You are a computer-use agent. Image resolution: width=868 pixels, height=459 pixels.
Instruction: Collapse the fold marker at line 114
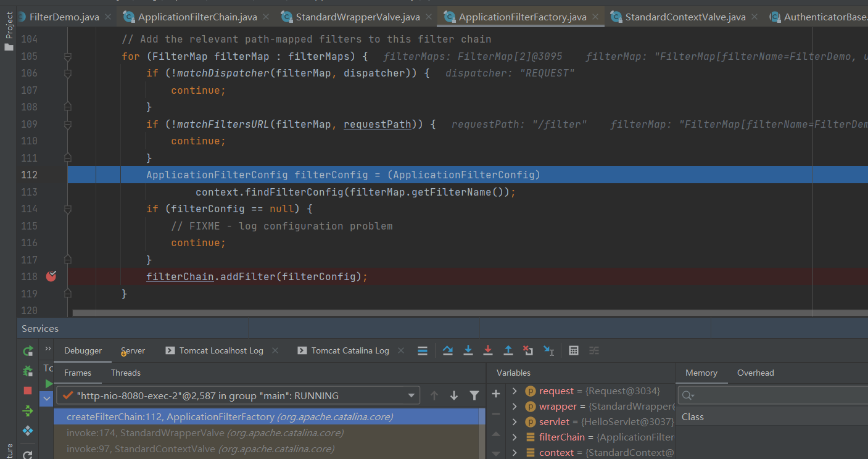click(x=68, y=209)
